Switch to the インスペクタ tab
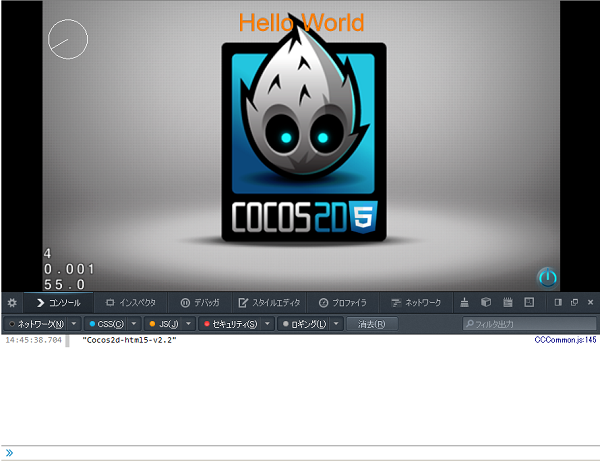Viewport: 600px width, 461px height. point(130,303)
